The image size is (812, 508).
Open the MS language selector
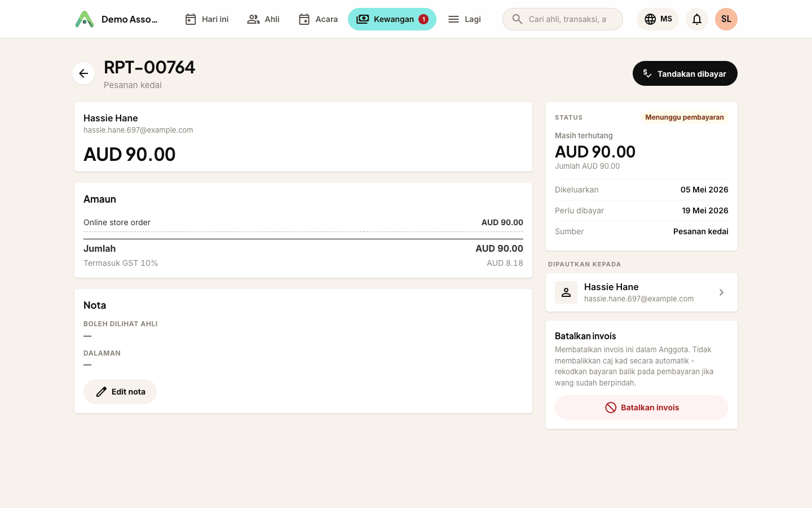pyautogui.click(x=657, y=19)
